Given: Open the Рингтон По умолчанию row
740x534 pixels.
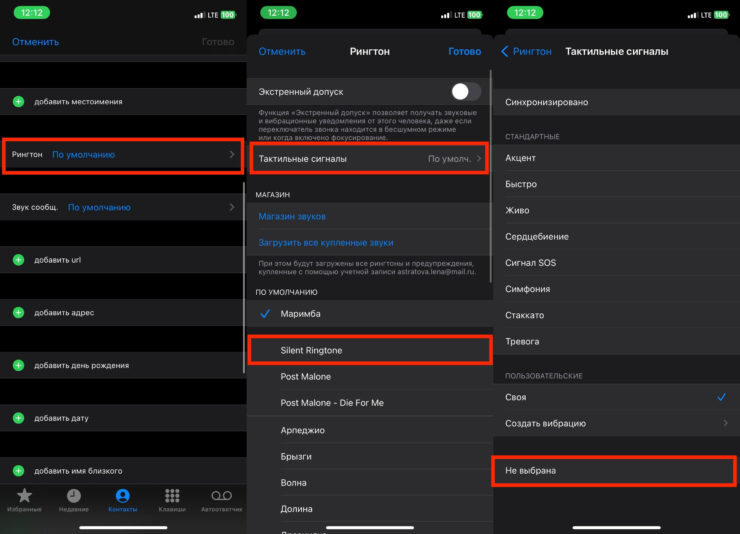Looking at the screenshot, I should pyautogui.click(x=123, y=155).
